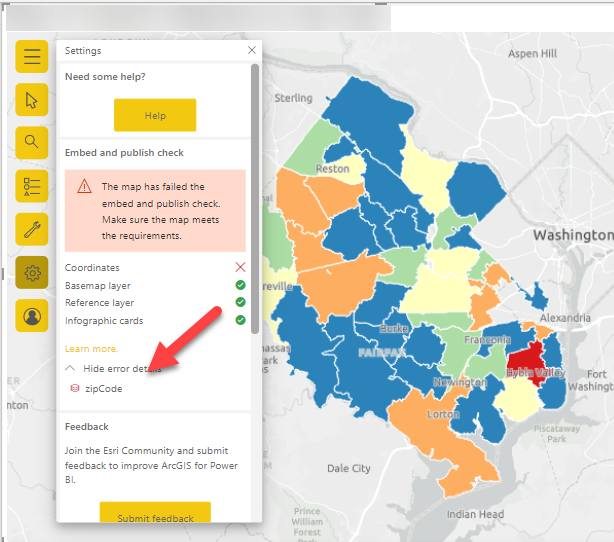Close the Settings panel
Image resolution: width=614 pixels, height=542 pixels.
[252, 50]
